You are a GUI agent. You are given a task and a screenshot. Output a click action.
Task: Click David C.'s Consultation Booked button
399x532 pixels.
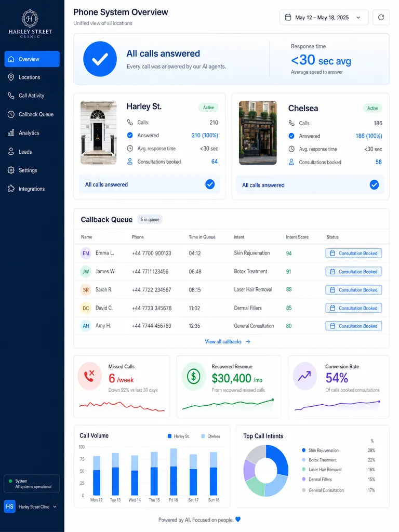click(354, 308)
